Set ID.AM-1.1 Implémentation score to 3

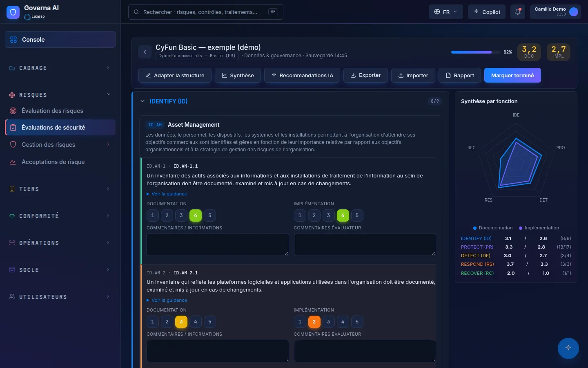[x=328, y=215]
